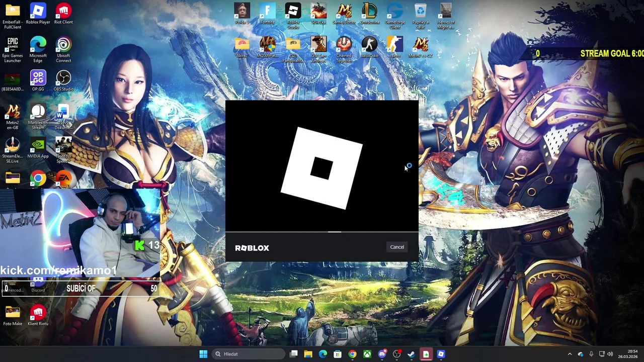Open Google Chrome desktop shortcut

pos(38,179)
